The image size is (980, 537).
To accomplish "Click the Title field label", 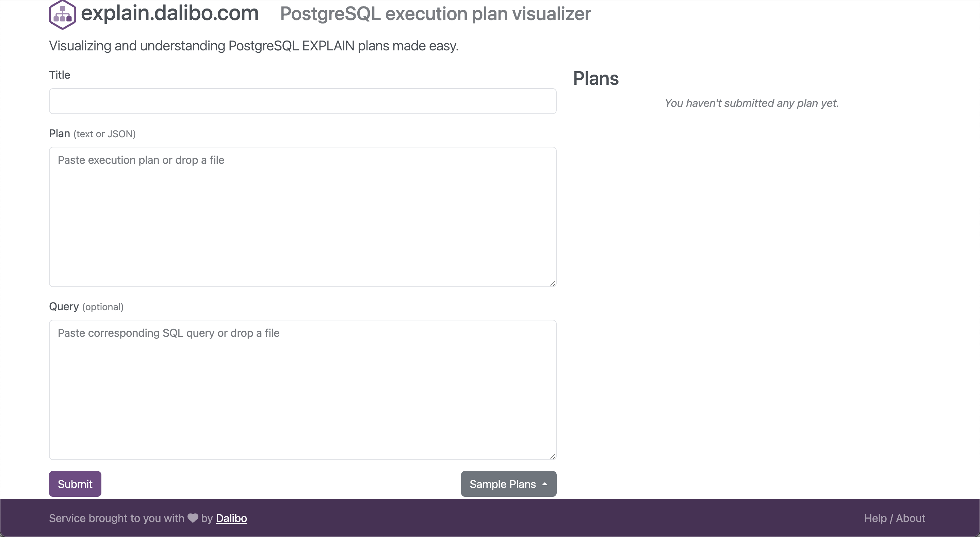I will pos(60,75).
